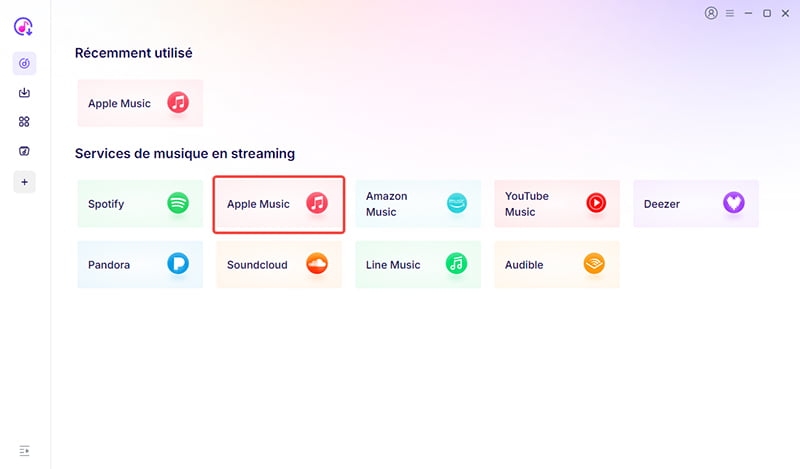Expand the sidebar using bottom collapse icon
800x469 pixels.
24,451
